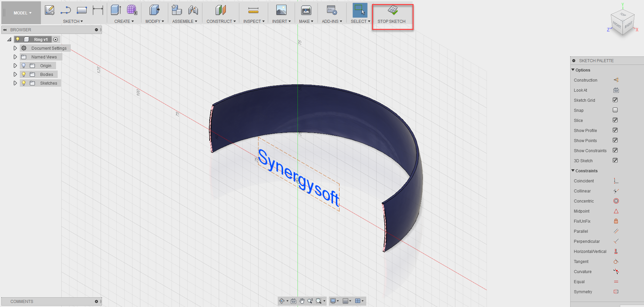
Task: Toggle the Origin folder light bulb
Action: (x=23, y=65)
